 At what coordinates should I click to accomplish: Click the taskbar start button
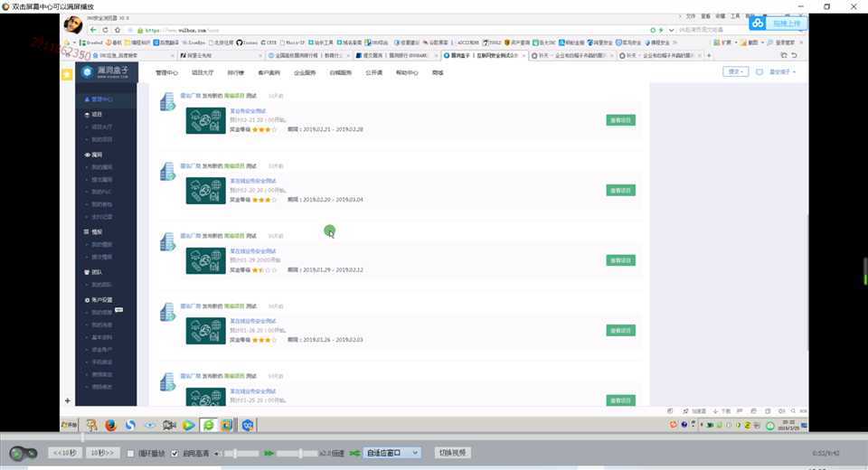click(x=70, y=425)
